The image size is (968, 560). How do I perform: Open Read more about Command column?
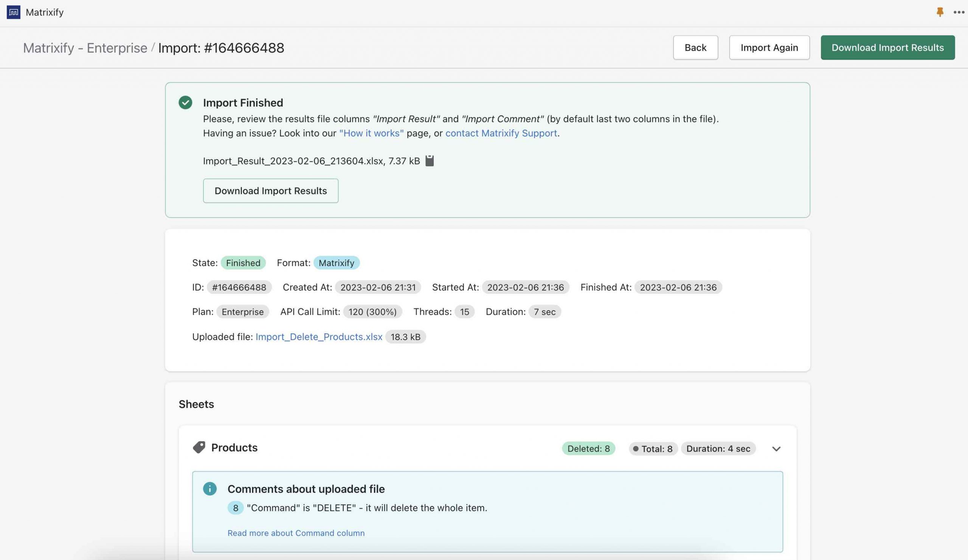296,533
